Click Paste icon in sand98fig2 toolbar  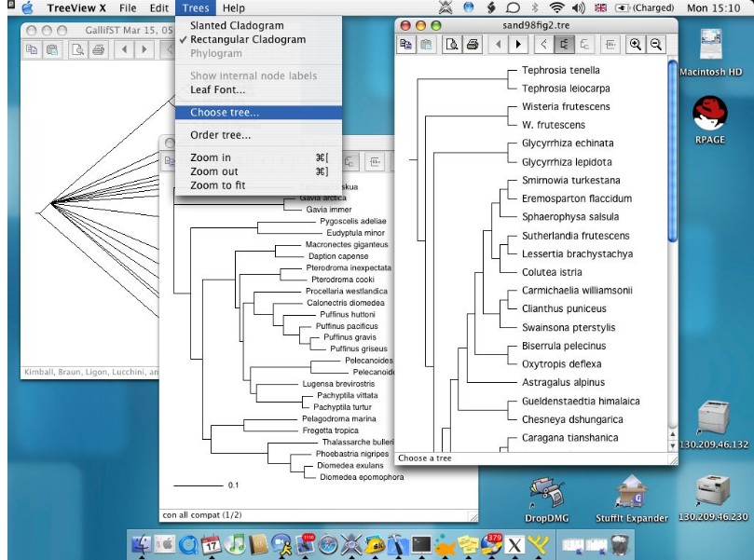426,45
